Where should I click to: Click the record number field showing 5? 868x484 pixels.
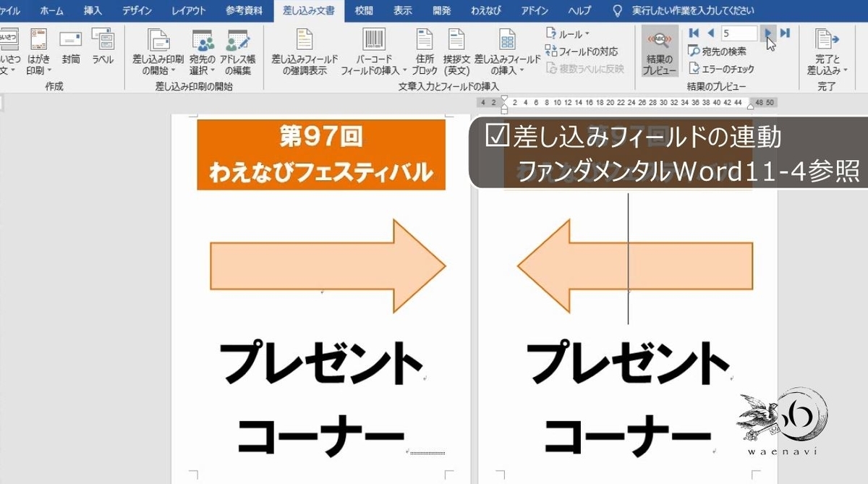click(738, 33)
